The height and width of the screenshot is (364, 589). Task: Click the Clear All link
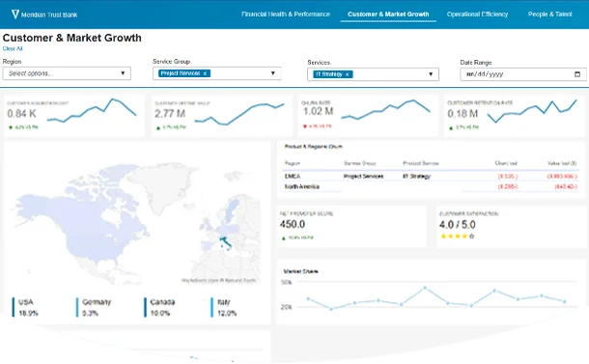[x=13, y=48]
